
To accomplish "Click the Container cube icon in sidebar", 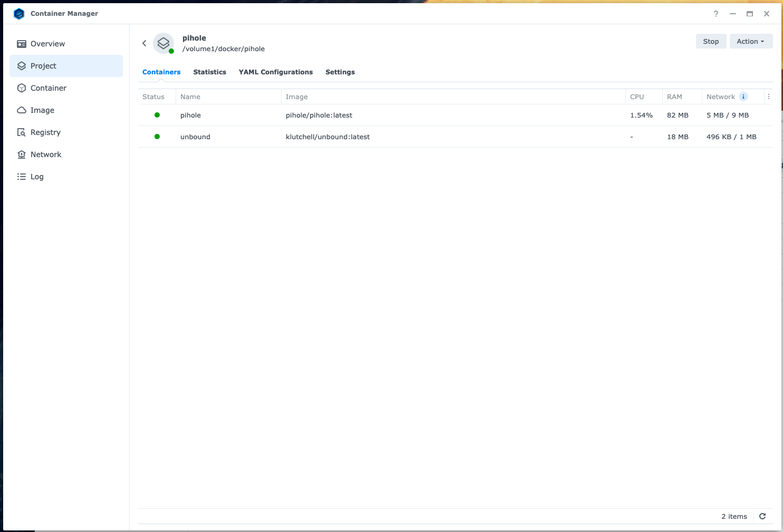I will [x=22, y=88].
